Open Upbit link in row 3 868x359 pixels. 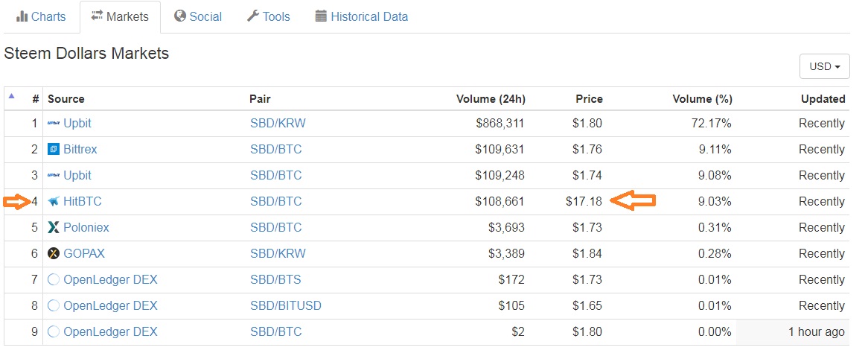click(x=77, y=175)
